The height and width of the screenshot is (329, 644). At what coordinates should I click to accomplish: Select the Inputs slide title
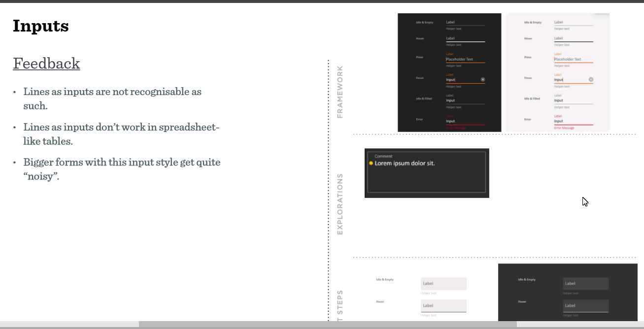(x=40, y=26)
